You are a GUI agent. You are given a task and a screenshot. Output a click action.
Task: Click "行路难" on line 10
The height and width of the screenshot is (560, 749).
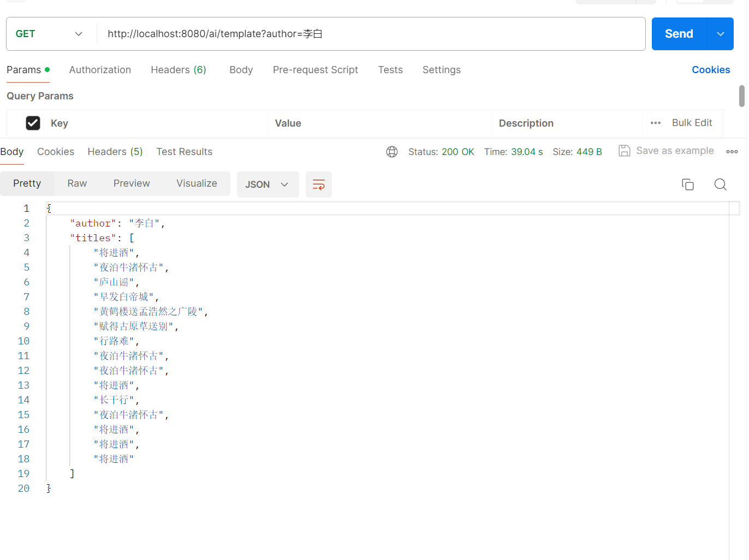pyautogui.click(x=114, y=341)
